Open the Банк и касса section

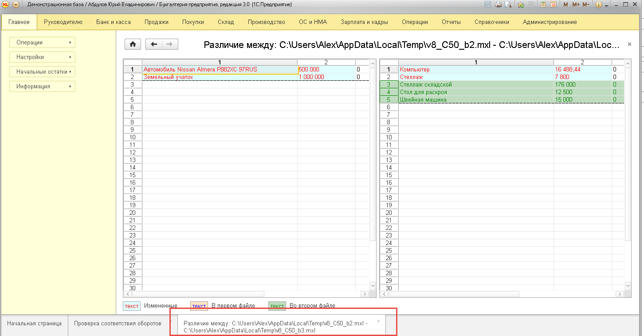(x=113, y=22)
